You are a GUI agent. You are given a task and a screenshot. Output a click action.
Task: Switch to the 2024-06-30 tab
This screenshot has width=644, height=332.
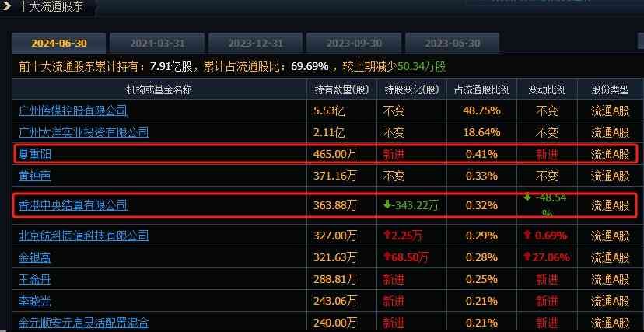[x=59, y=43]
